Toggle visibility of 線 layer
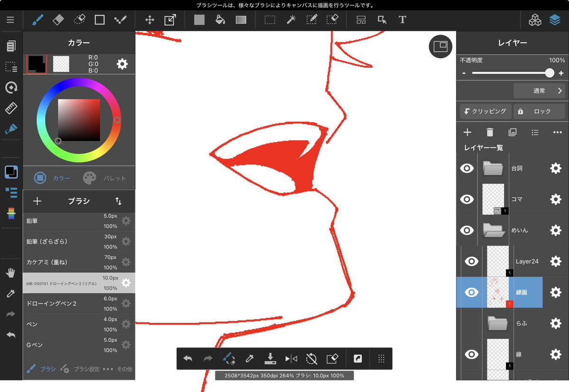569x392 pixels. click(471, 354)
